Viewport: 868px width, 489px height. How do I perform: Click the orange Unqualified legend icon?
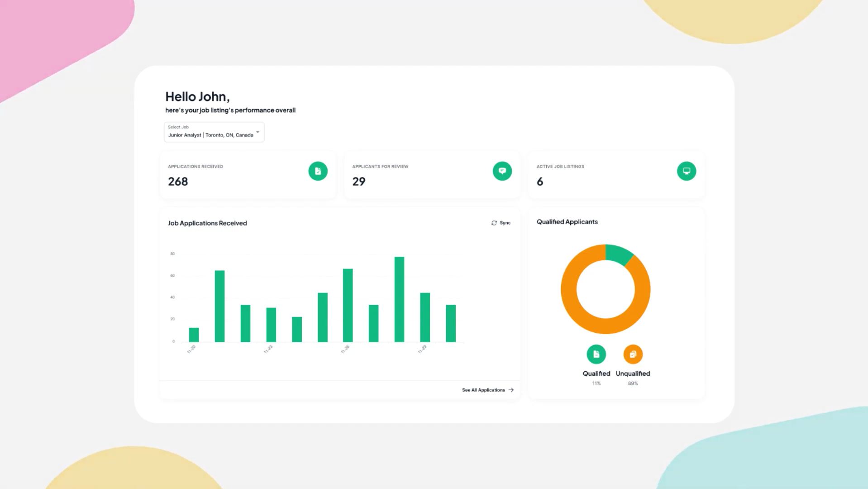coord(633,354)
